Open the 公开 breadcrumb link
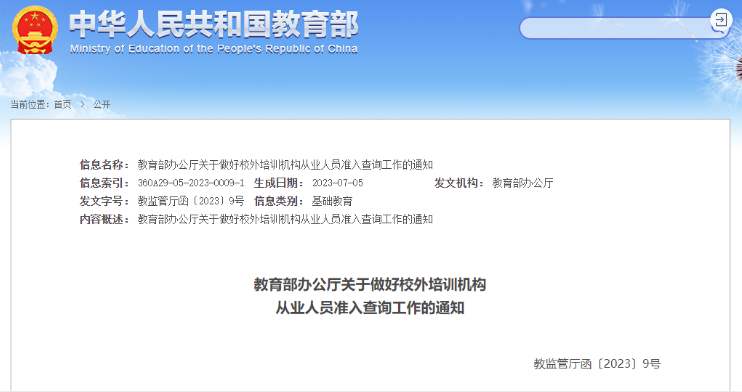Screen dimensions: 742x392 (101, 105)
